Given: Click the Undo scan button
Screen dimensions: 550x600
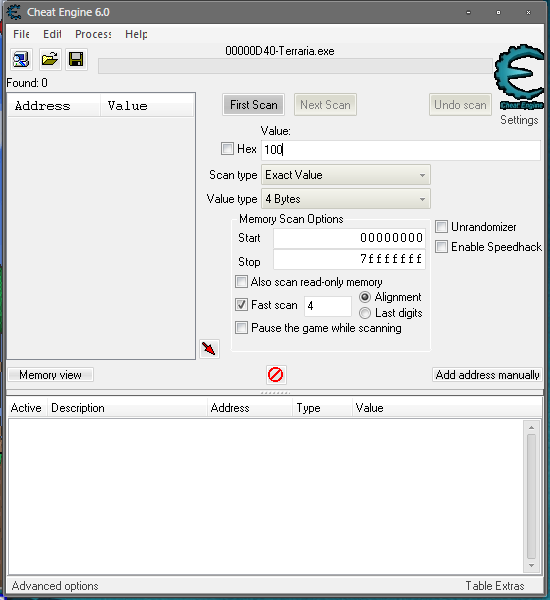Looking at the screenshot, I should coord(460,104).
